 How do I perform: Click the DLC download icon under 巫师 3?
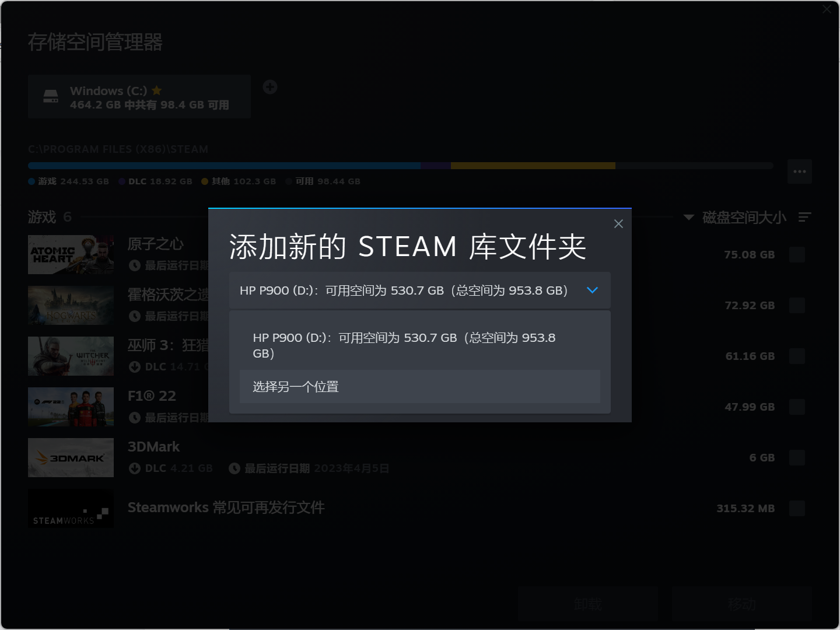(135, 366)
